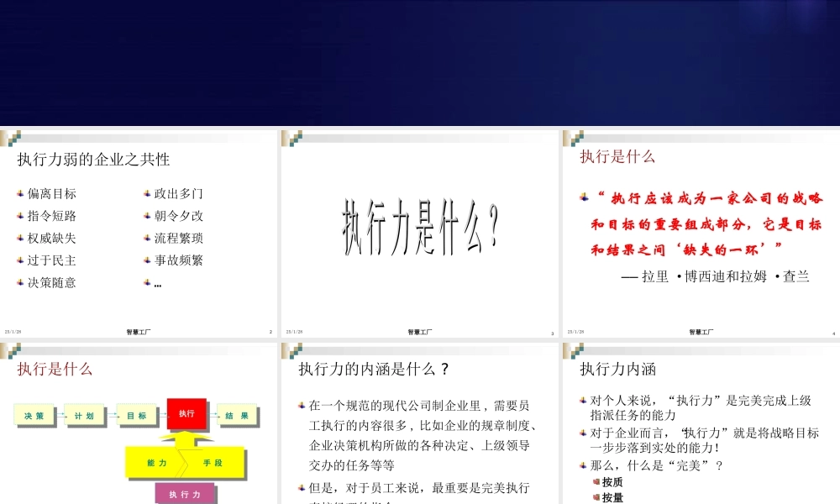Select the bullet icon beside '偏离目标'
Screen dimensions: 840x504
[x=20, y=193]
